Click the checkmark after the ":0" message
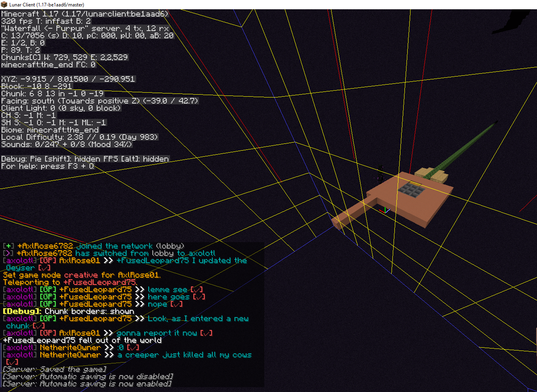The image size is (537, 392). [133, 348]
